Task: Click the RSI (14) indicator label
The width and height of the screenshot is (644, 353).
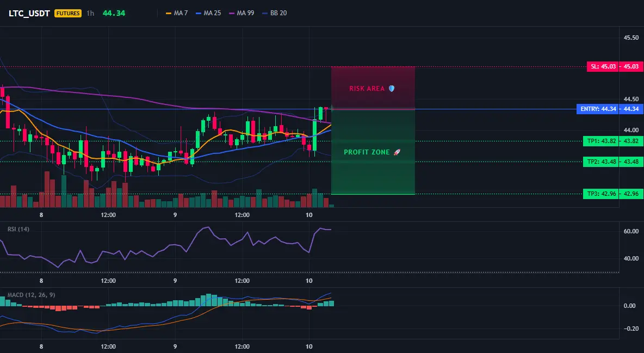Action: pos(18,229)
